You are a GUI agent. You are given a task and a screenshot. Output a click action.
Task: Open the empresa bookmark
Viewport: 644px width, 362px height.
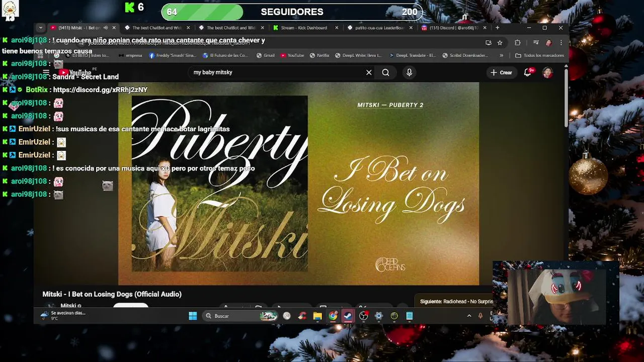click(130, 55)
